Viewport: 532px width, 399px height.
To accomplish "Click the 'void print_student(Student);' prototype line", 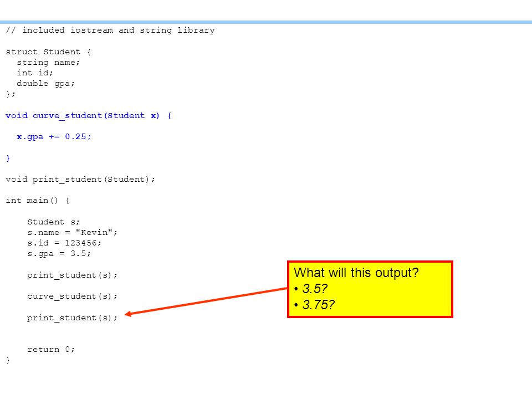I will pos(80,179).
